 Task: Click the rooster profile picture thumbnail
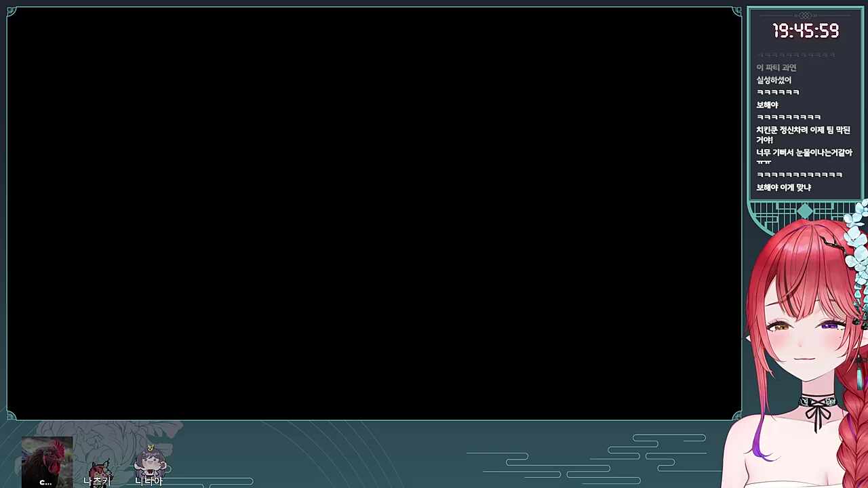tap(47, 462)
